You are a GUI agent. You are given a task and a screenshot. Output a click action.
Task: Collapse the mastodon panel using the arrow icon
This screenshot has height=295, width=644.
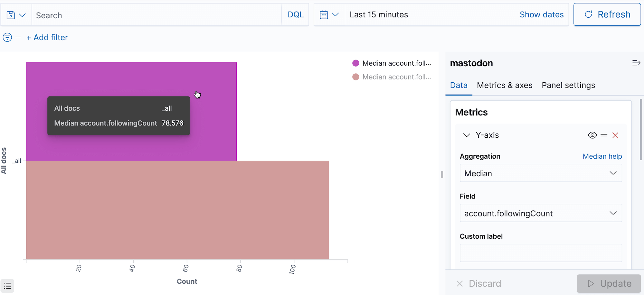coord(636,63)
